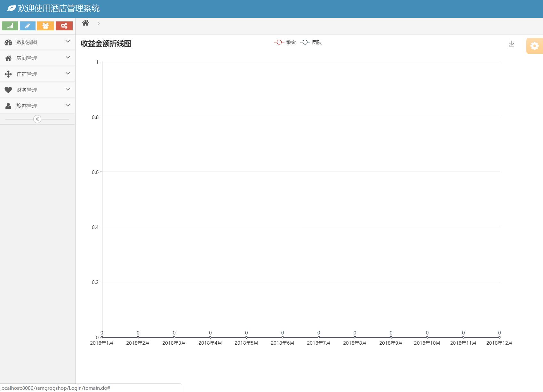The height and width of the screenshot is (392, 543).
Task: Expand 住宿管理 menu chevron
Action: tap(68, 74)
